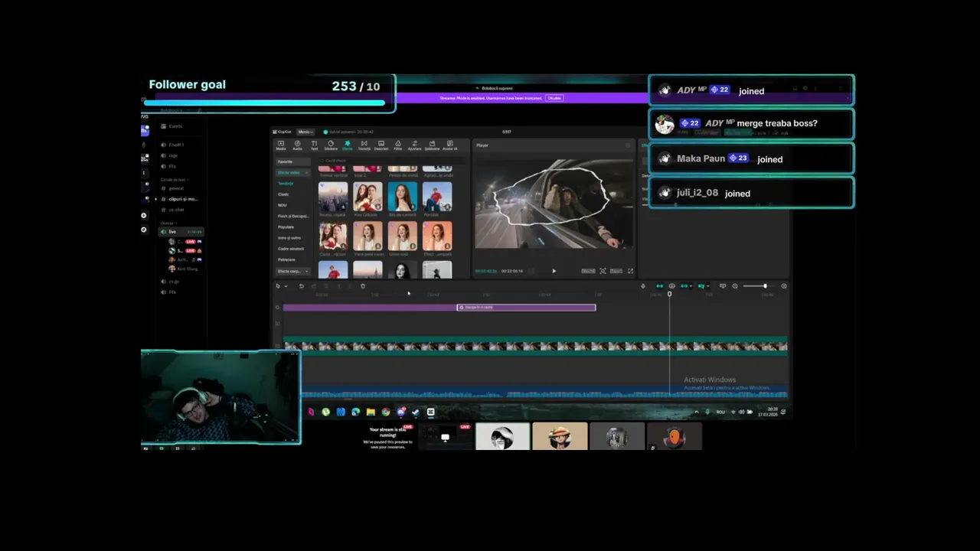This screenshot has width=980, height=551.
Task: Open the Audio tab in CapCut
Action: (297, 145)
